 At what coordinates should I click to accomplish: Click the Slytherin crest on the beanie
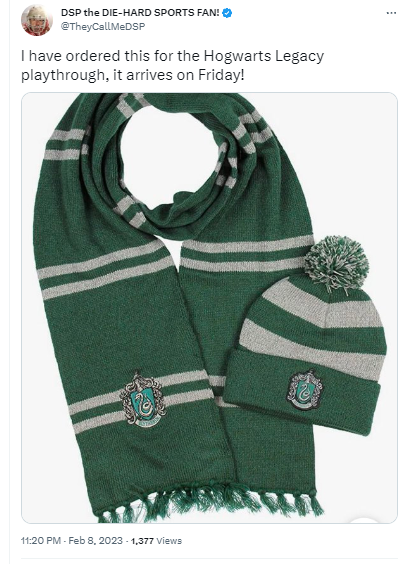pos(304,390)
